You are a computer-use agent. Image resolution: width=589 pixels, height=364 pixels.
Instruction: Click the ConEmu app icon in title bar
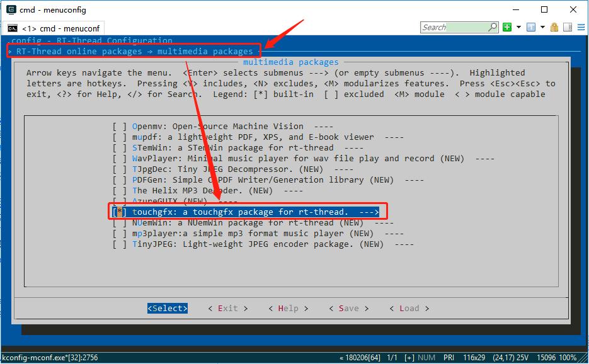click(11, 9)
